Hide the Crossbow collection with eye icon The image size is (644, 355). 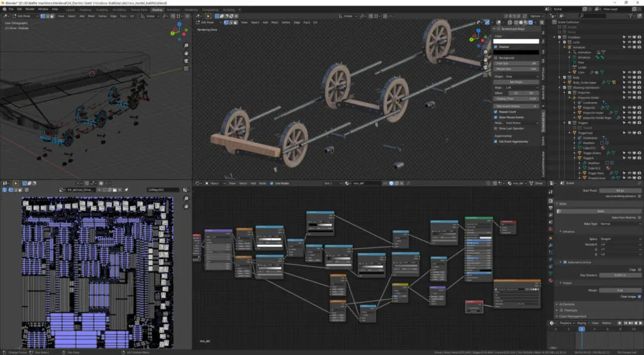(x=629, y=37)
